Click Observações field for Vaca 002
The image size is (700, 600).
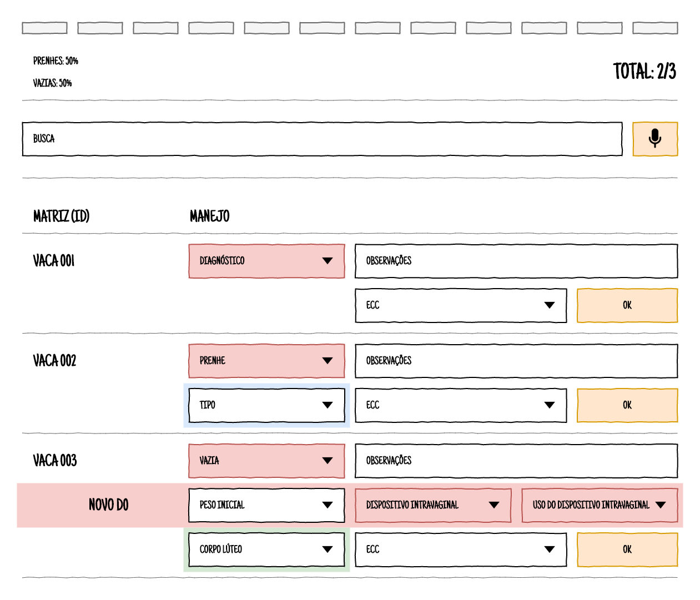click(x=516, y=361)
